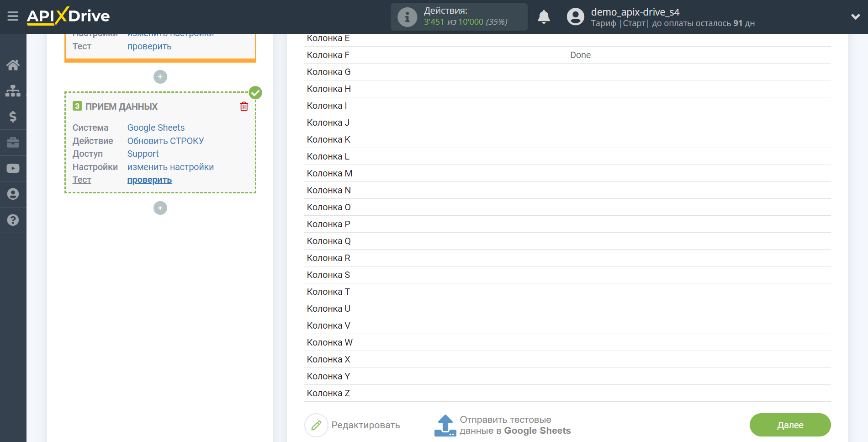Add step with plus above ПРИЕМ ДАННЫХ
This screenshot has width=868, height=442.
point(160,77)
